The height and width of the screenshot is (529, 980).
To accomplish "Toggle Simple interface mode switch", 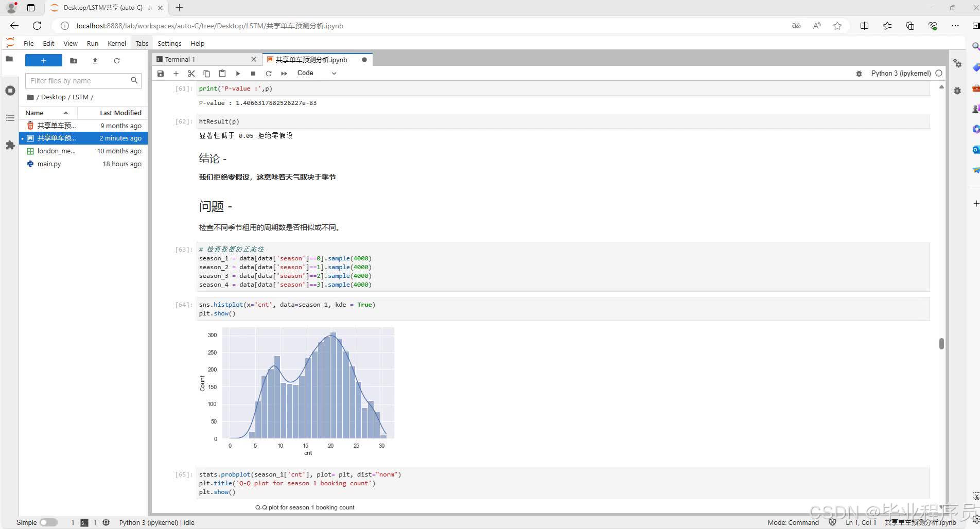I will pos(49,522).
